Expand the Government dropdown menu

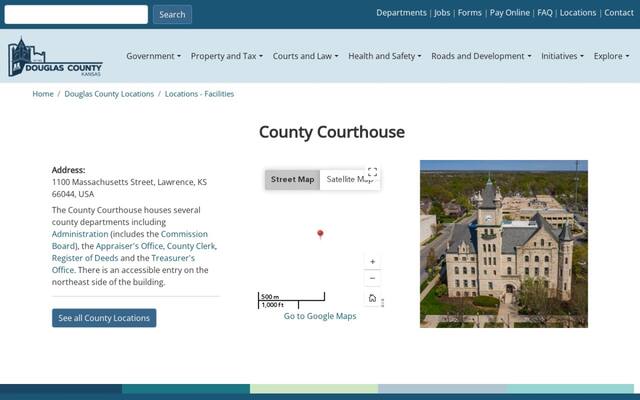153,56
